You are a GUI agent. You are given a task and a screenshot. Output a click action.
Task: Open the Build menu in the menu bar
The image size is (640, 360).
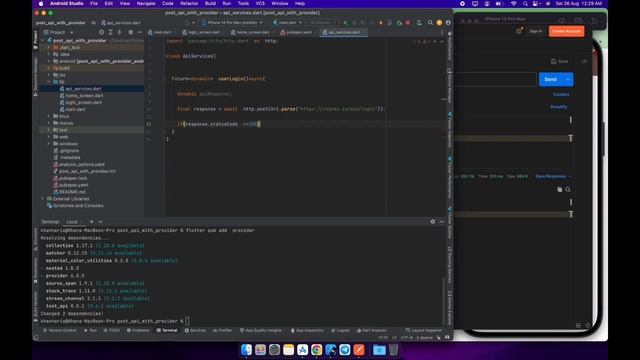point(210,4)
